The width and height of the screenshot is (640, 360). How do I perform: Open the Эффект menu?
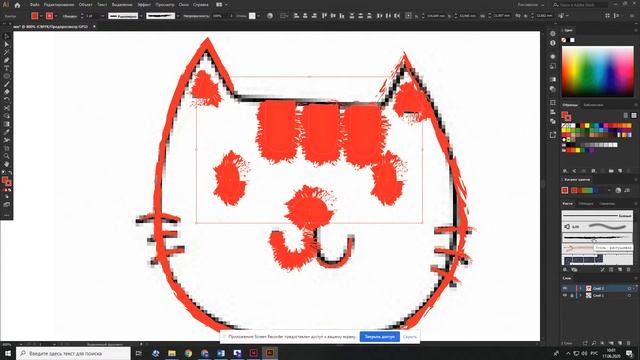point(144,5)
